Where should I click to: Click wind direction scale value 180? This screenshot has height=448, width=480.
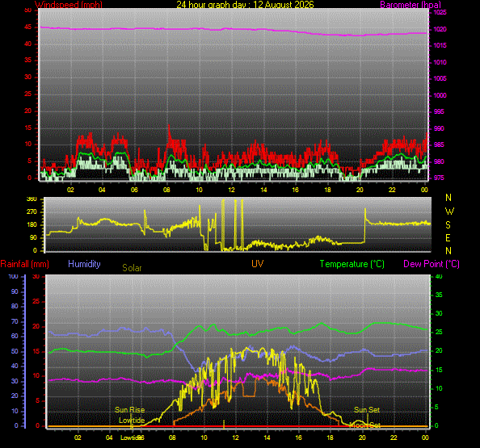(x=32, y=224)
